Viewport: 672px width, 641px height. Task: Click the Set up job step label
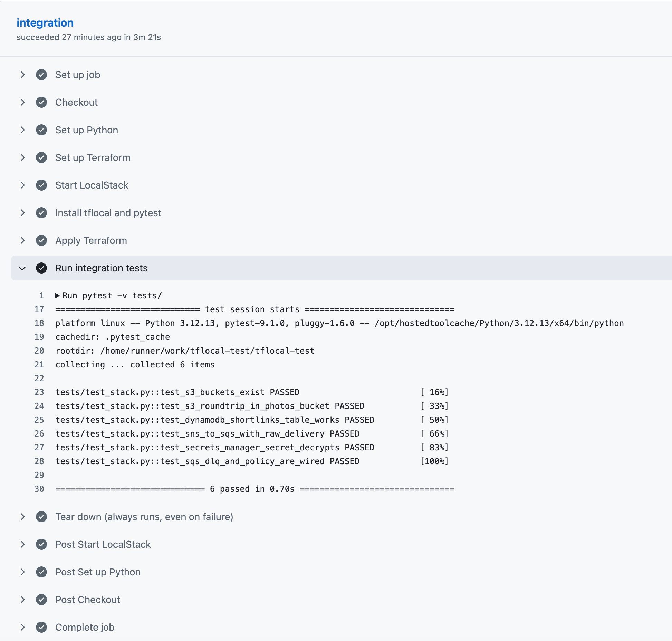(78, 75)
